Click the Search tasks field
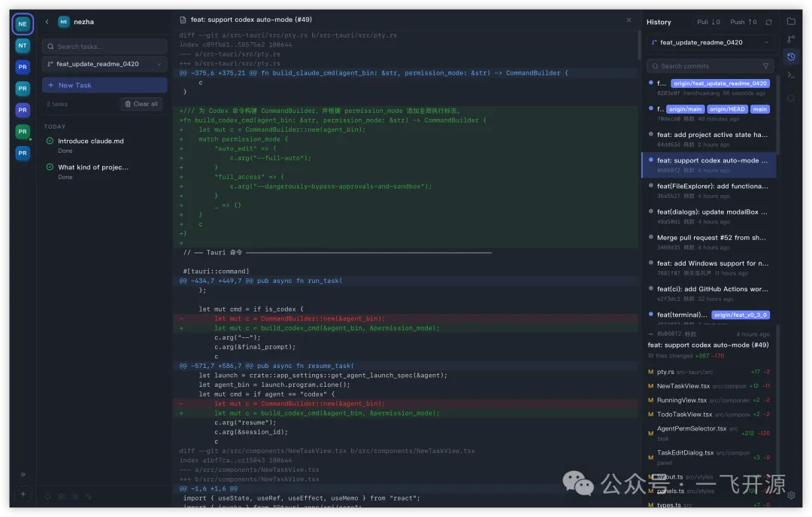Viewport: 812px width, 517px height. click(105, 46)
